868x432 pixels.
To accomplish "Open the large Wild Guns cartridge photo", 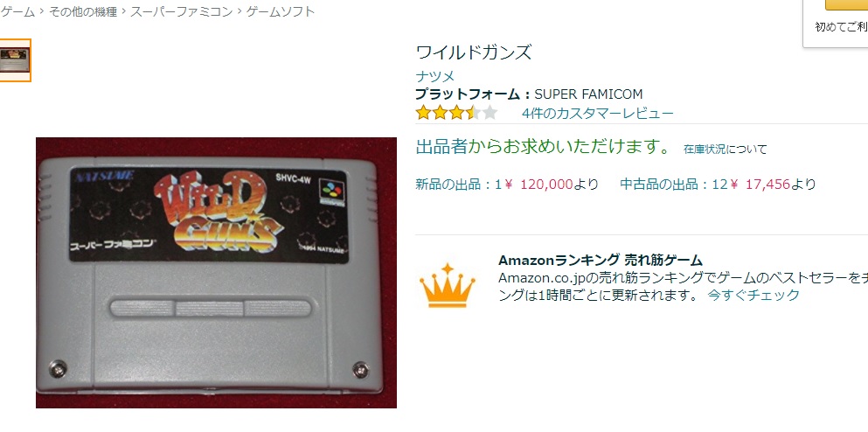I will click(217, 273).
